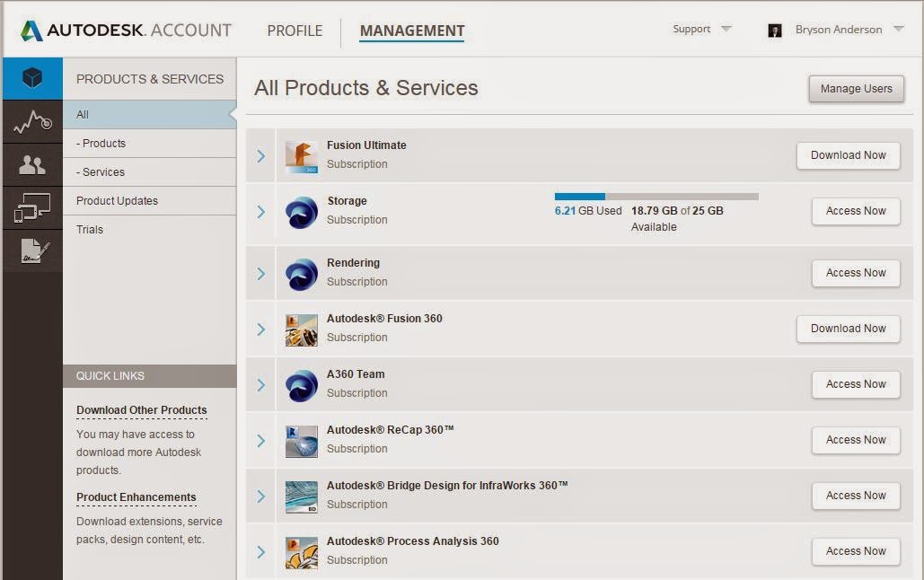The height and width of the screenshot is (580, 924).
Task: Click the Manage Users button
Action: (x=855, y=89)
